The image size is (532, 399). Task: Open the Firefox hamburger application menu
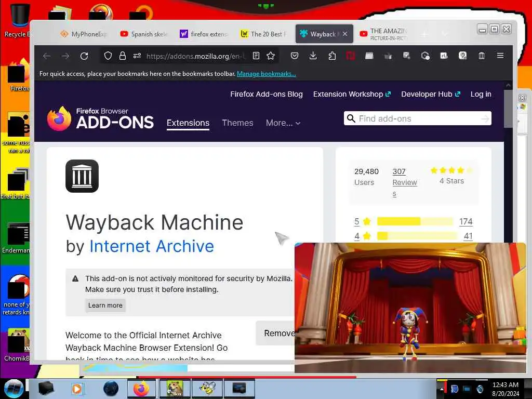[x=500, y=56]
